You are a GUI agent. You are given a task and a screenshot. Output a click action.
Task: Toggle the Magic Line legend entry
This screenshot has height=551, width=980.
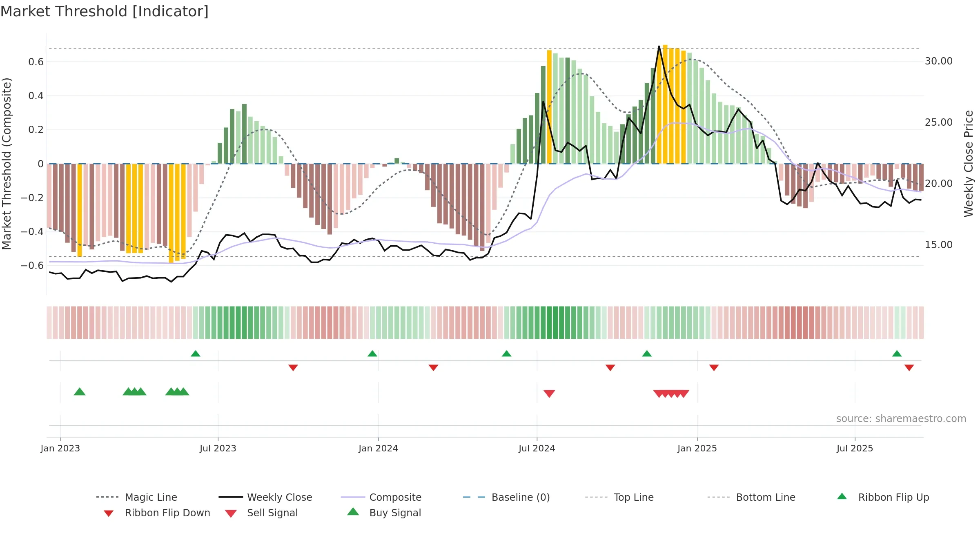pos(136,497)
